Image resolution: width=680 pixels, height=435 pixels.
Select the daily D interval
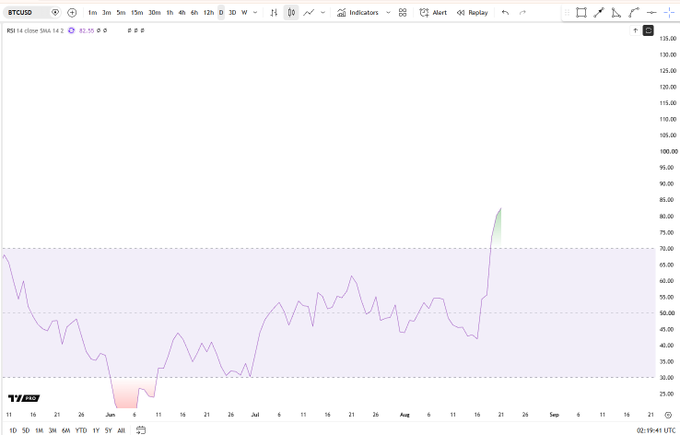(221, 13)
